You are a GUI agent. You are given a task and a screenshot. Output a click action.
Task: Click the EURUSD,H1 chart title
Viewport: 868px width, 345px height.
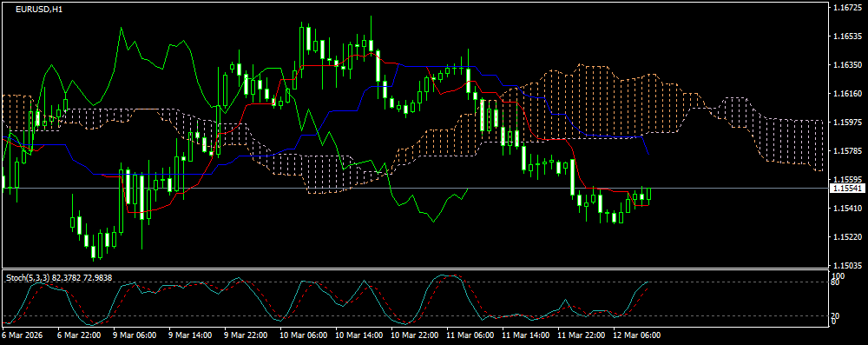(x=39, y=10)
